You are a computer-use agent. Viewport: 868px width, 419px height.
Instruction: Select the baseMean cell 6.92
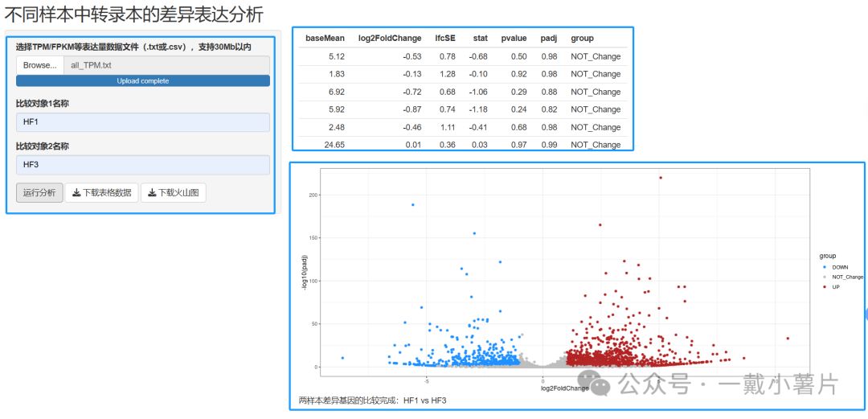pyautogui.click(x=337, y=92)
